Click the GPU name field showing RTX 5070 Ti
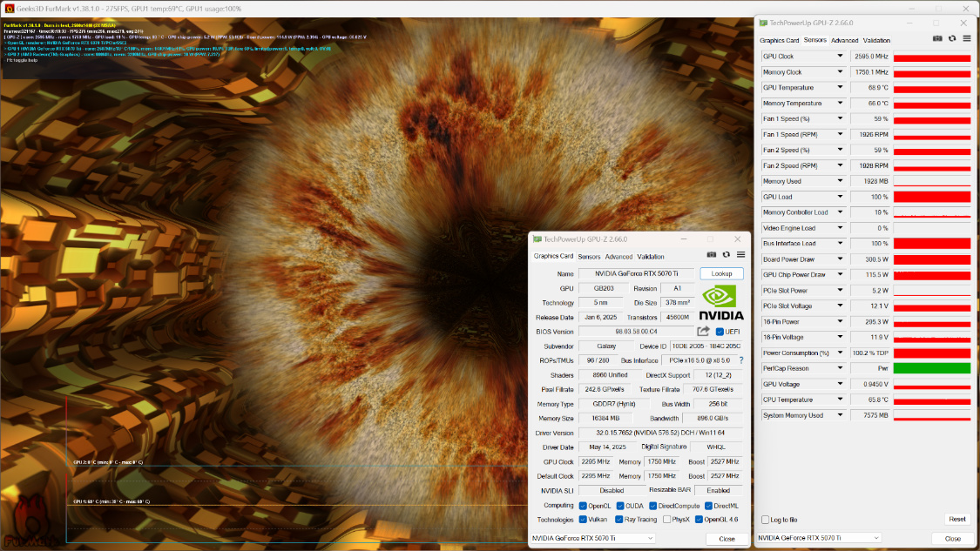Image resolution: width=980 pixels, height=551 pixels. [x=636, y=273]
